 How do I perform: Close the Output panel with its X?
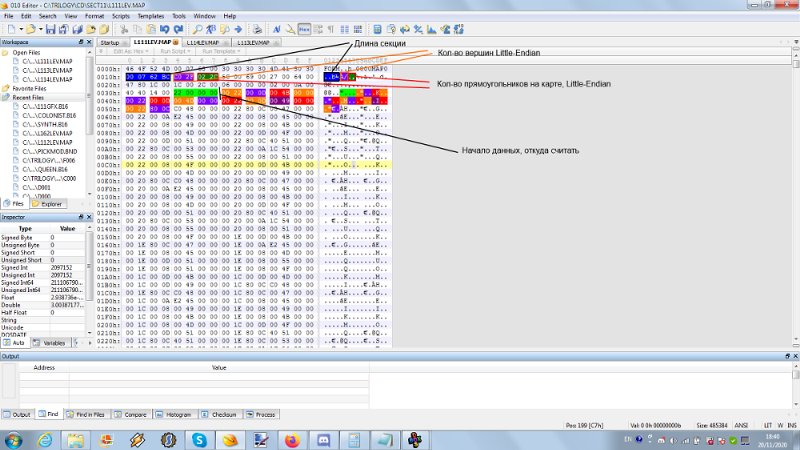[x=795, y=356]
